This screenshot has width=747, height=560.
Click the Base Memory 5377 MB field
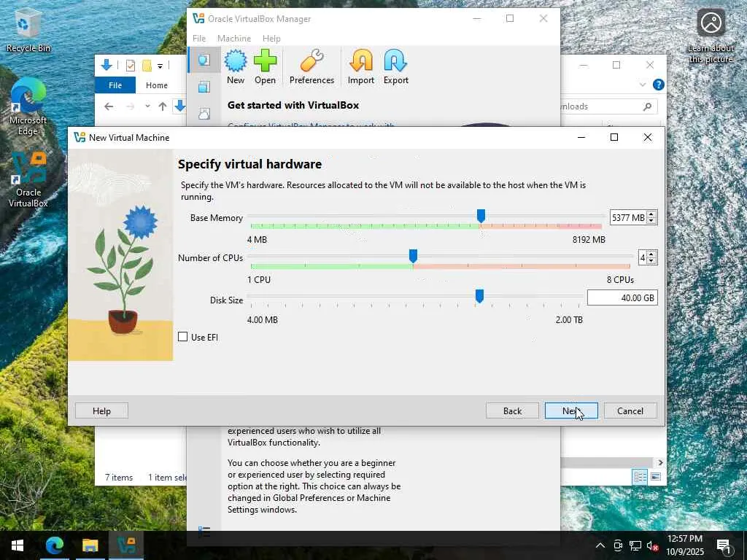point(628,217)
